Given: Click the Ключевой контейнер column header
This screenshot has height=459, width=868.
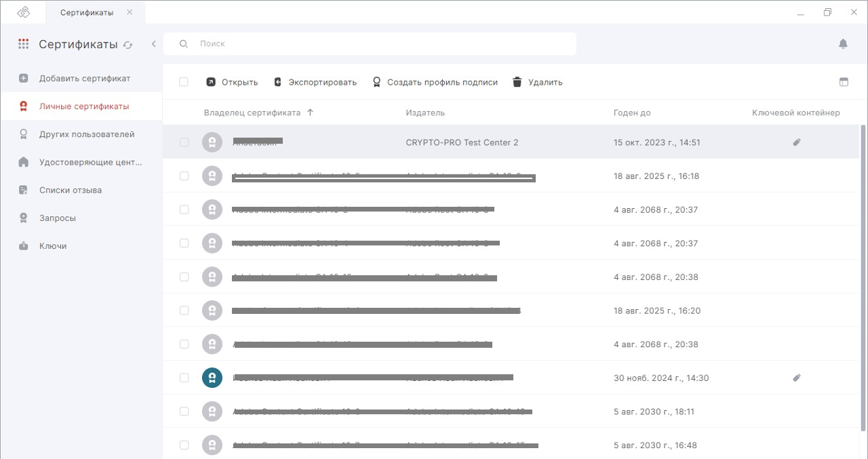Looking at the screenshot, I should pyautogui.click(x=795, y=113).
